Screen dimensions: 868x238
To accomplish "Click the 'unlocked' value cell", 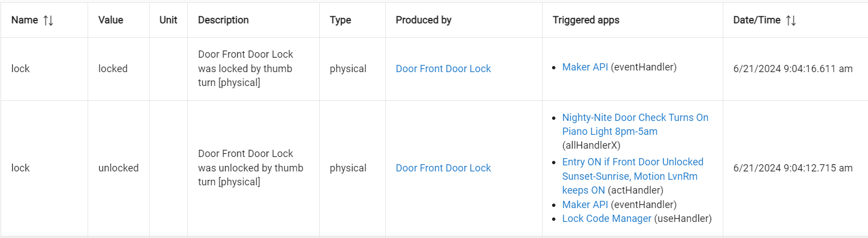I will click(x=118, y=168).
